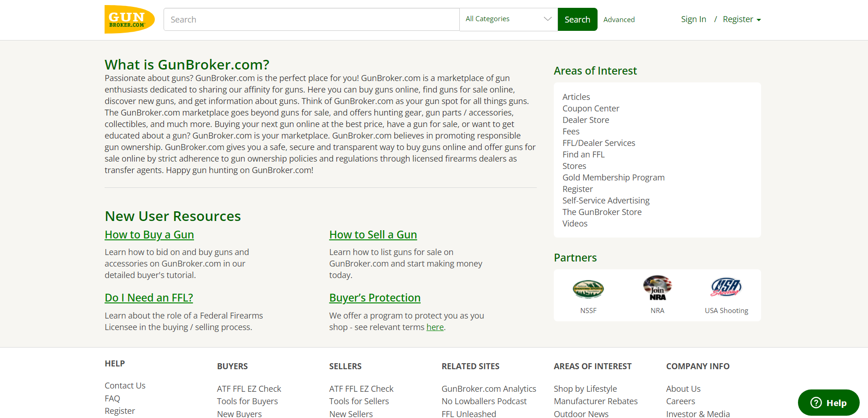This screenshot has width=868, height=418.
Task: Click the Help chat bubble
Action: click(828, 402)
